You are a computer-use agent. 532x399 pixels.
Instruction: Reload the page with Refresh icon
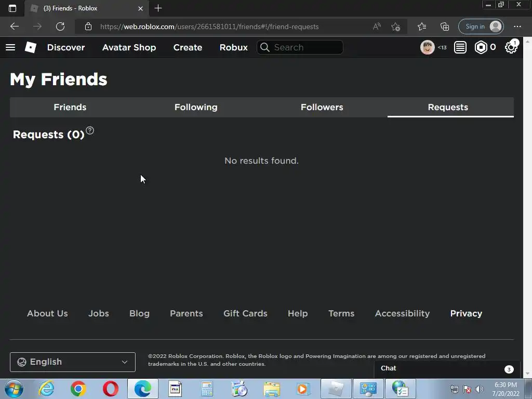tap(60, 26)
